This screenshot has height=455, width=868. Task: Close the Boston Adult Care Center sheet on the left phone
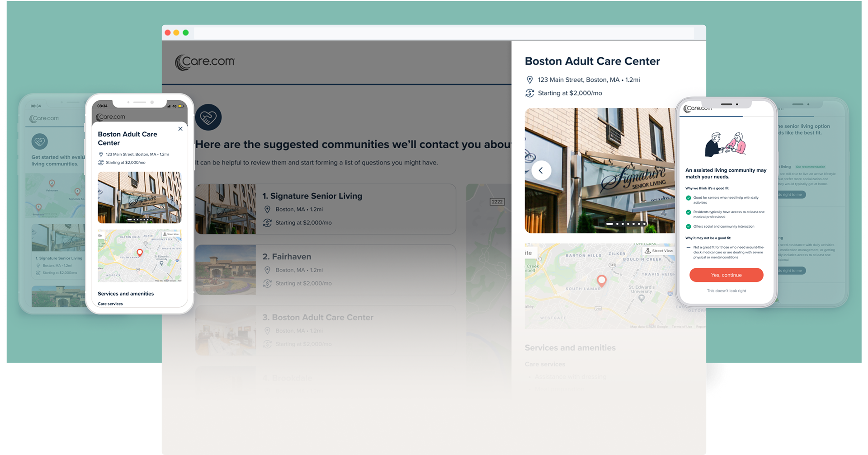180,129
